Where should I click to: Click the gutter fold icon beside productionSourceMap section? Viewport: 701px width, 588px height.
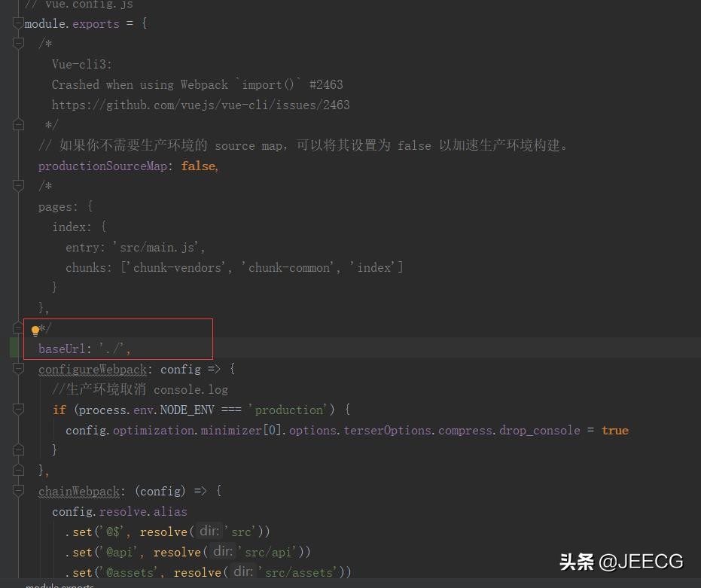(18, 123)
